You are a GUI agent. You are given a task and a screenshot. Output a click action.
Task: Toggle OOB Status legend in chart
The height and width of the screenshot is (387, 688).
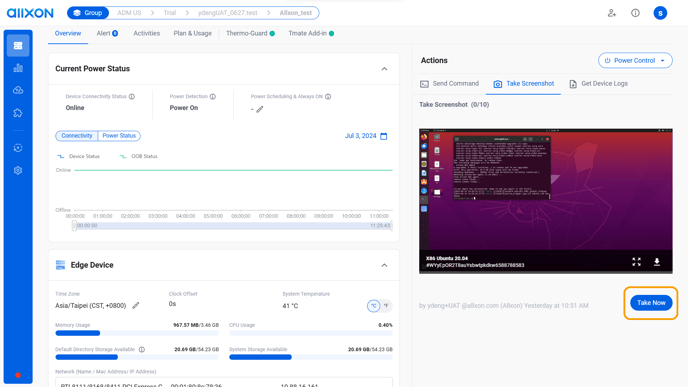[x=138, y=156]
